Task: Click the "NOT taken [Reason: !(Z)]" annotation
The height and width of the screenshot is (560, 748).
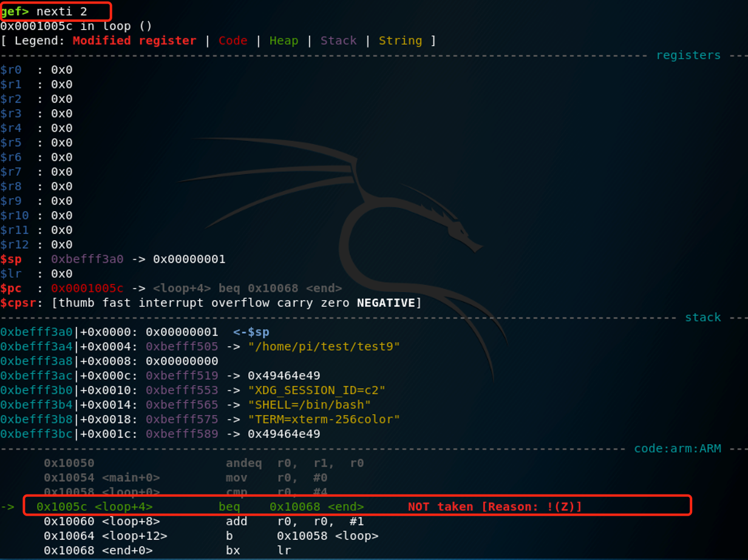Action: [x=495, y=507]
